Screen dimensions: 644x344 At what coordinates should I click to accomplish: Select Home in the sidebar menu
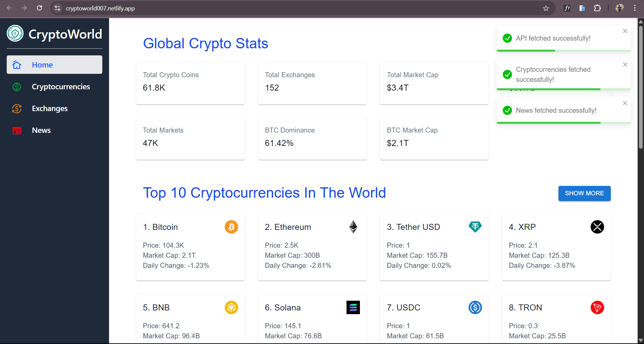[54, 65]
